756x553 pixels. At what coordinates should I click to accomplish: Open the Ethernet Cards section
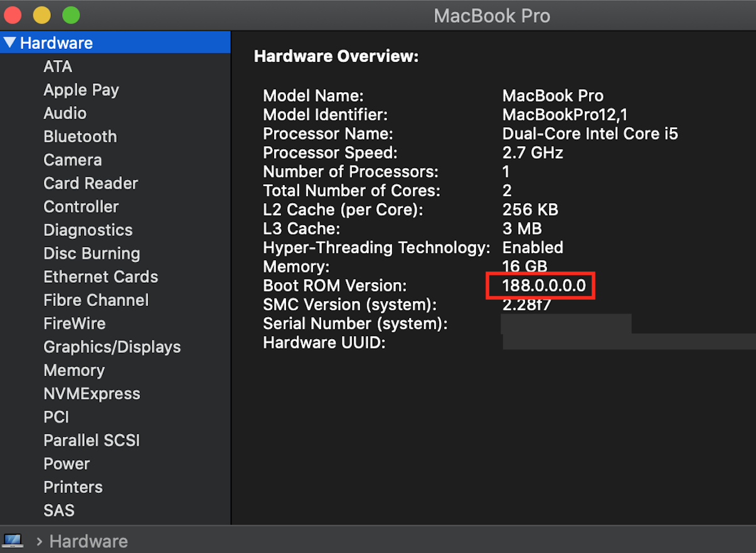(x=100, y=276)
